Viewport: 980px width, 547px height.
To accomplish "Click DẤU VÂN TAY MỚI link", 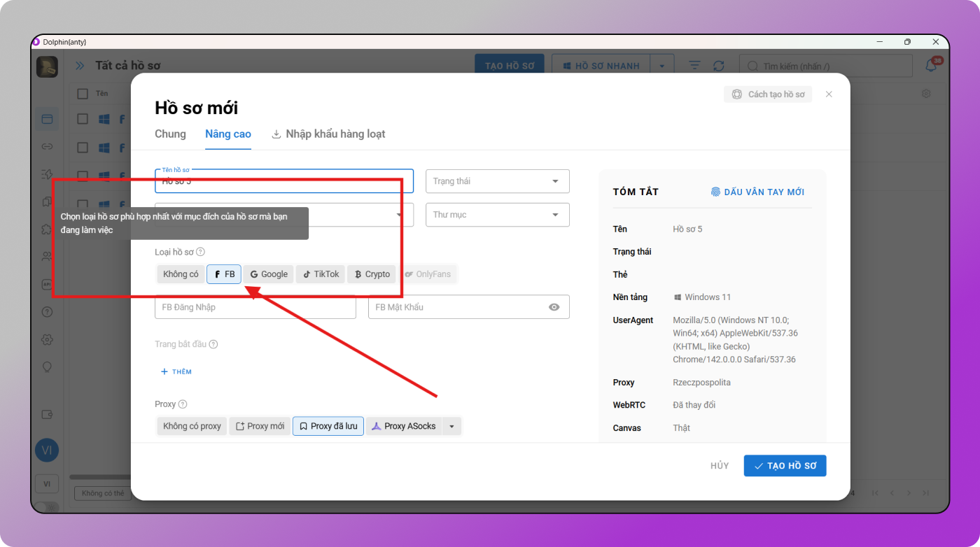I will [757, 192].
